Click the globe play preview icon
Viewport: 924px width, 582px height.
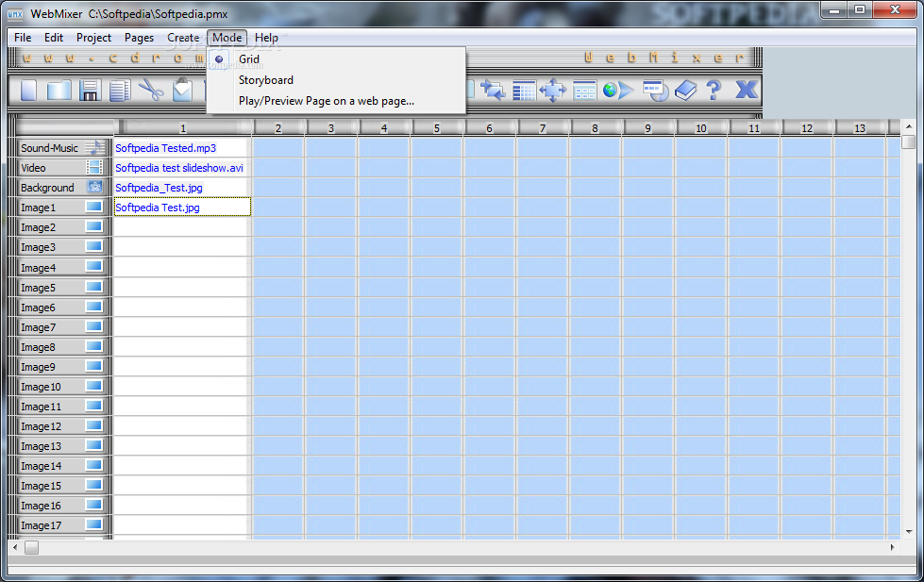[x=618, y=91]
